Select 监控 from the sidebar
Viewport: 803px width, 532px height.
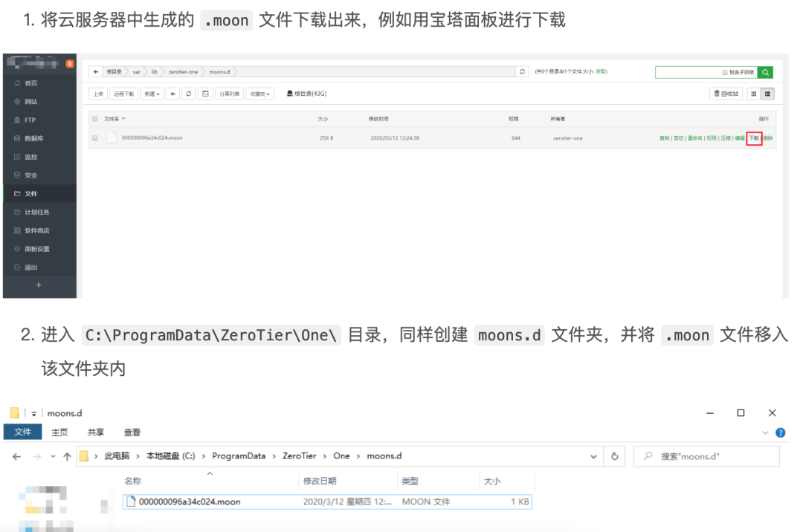[x=30, y=157]
